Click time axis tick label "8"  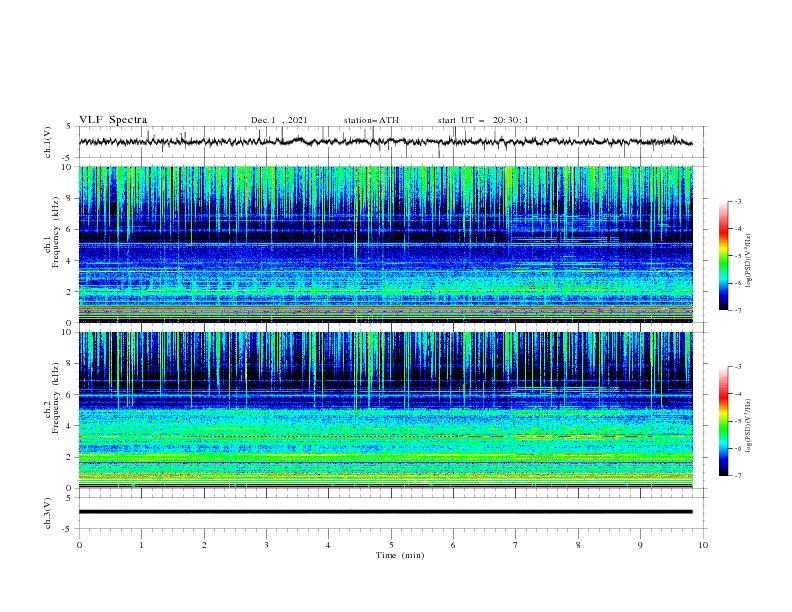tap(578, 545)
